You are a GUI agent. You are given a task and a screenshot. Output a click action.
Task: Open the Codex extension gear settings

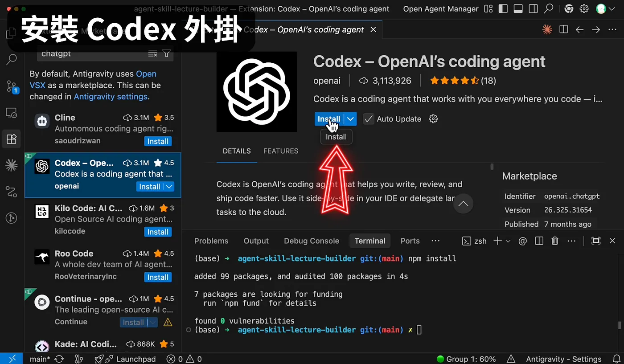[433, 119]
